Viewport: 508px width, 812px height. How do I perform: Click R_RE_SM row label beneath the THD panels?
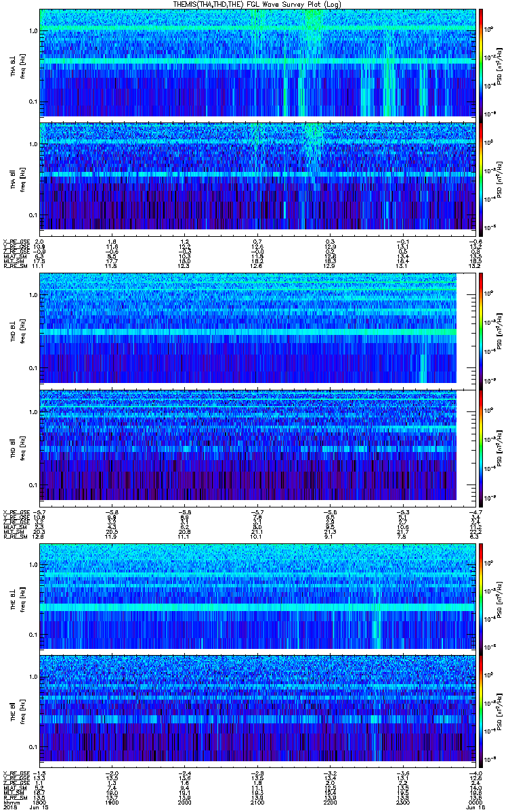14,537
